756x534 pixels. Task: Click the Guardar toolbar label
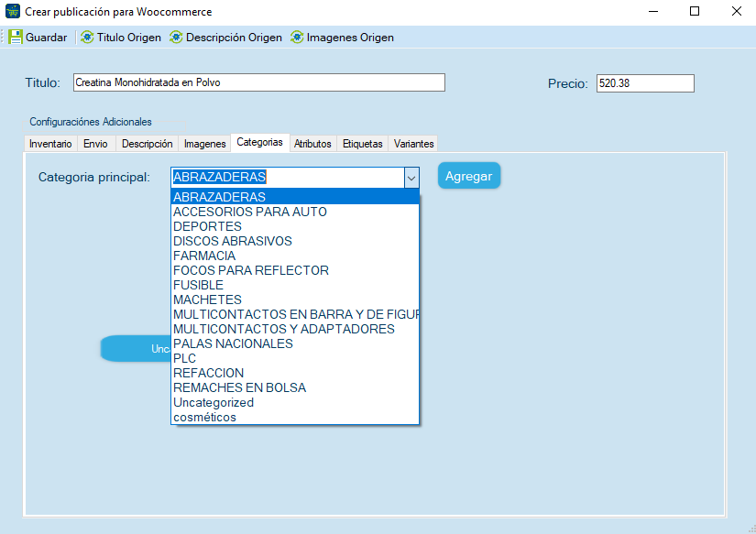pyautogui.click(x=47, y=38)
